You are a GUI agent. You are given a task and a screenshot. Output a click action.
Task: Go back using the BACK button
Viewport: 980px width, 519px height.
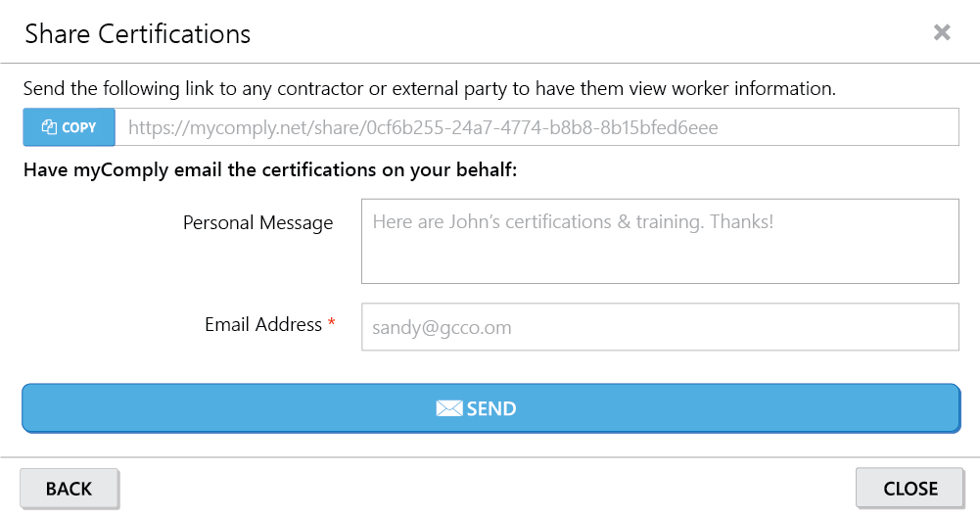69,489
